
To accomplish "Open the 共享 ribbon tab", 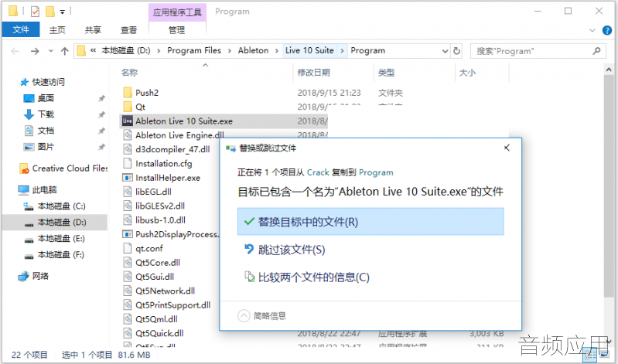I will tap(93, 30).
